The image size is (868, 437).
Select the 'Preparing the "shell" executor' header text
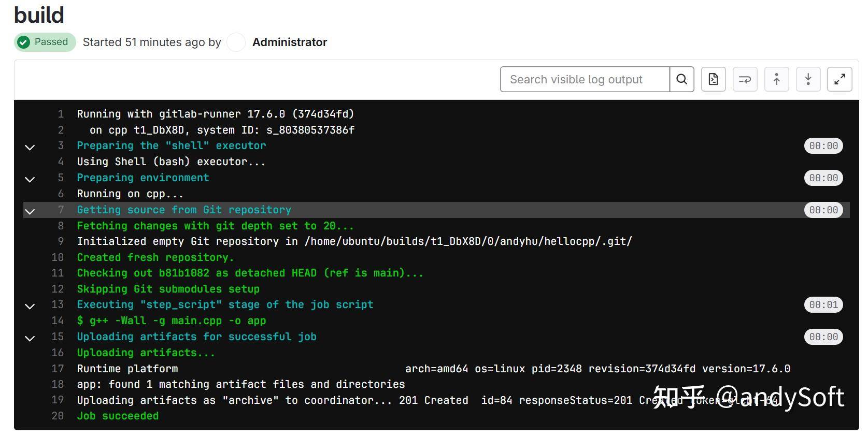(x=172, y=145)
